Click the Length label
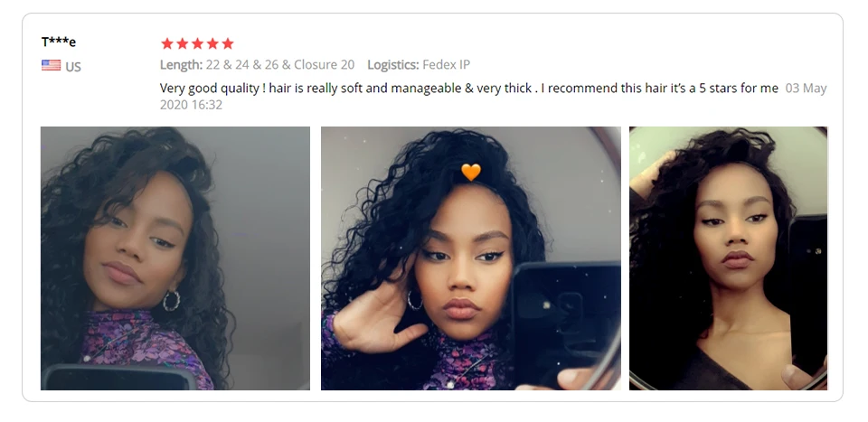Screen dimensions: 868x422 pos(181,65)
